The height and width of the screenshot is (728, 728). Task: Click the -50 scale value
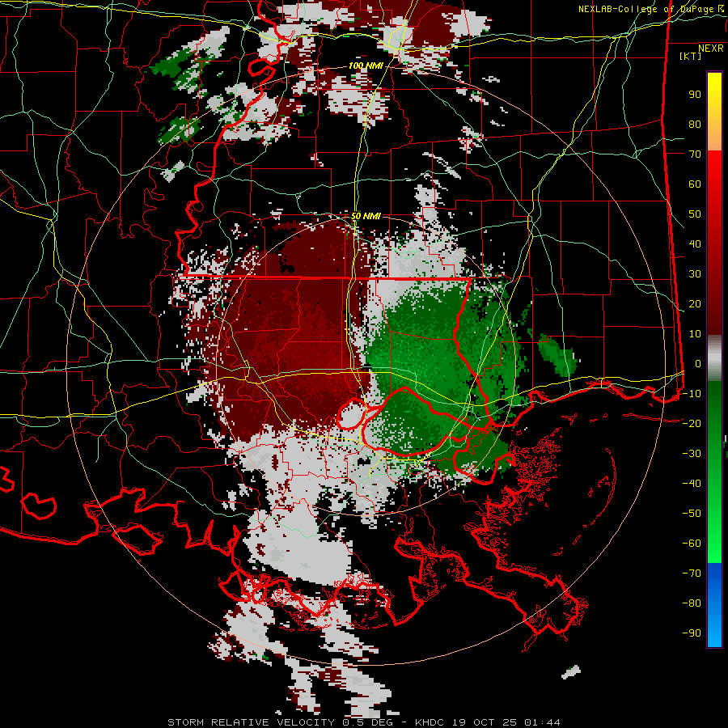click(692, 513)
